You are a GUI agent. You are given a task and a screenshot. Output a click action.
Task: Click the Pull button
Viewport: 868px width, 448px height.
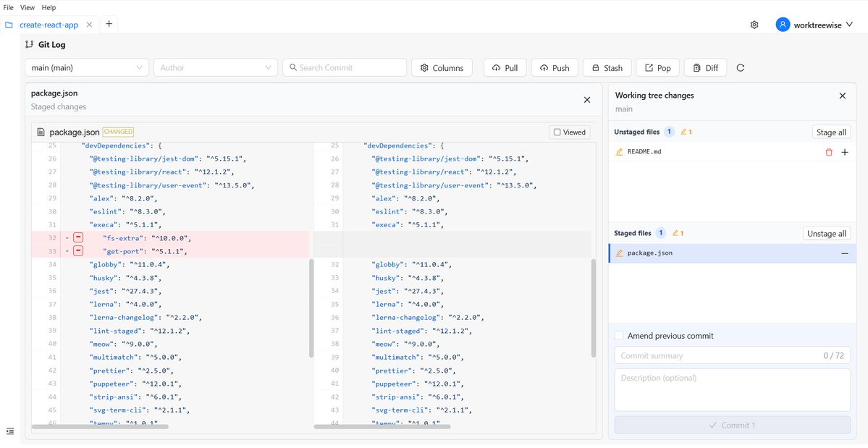505,67
